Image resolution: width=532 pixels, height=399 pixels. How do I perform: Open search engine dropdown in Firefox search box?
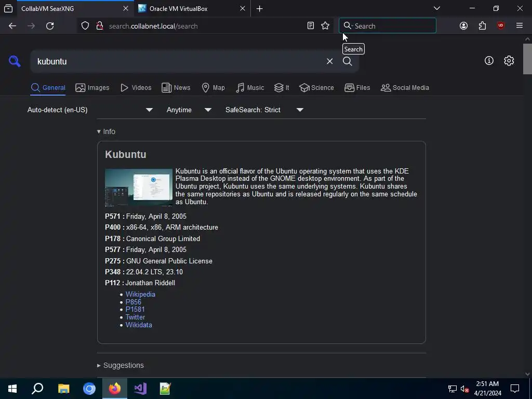[x=348, y=26]
